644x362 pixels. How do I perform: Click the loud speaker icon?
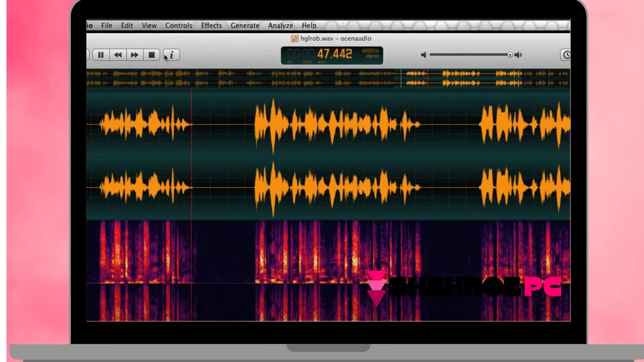click(518, 55)
